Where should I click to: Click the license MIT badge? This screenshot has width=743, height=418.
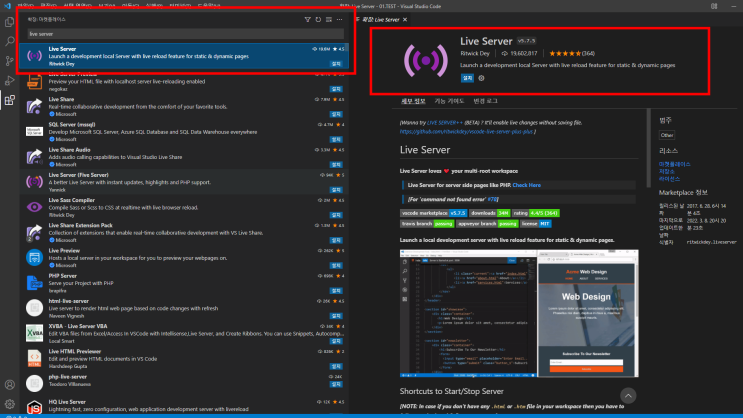(x=536, y=224)
